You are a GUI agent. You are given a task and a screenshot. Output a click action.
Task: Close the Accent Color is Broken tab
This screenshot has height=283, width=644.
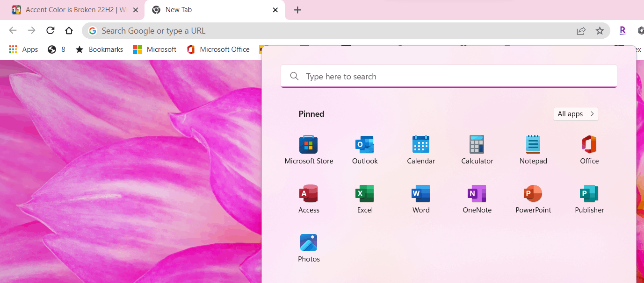(135, 10)
